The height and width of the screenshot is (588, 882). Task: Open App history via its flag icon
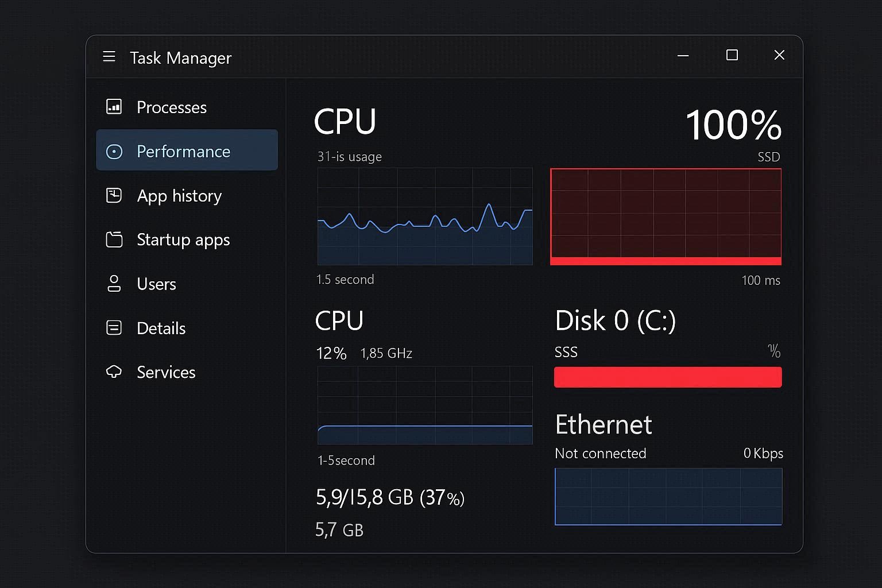114,195
